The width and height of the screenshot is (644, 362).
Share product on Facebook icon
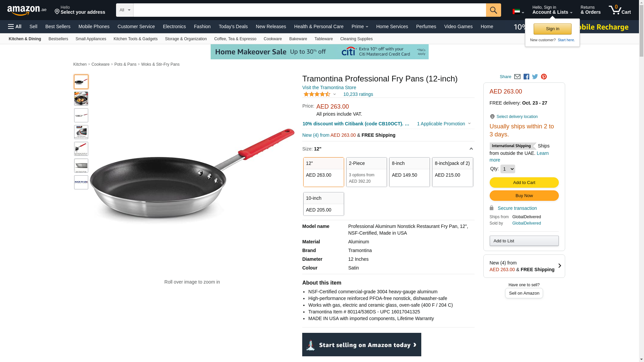526,77
